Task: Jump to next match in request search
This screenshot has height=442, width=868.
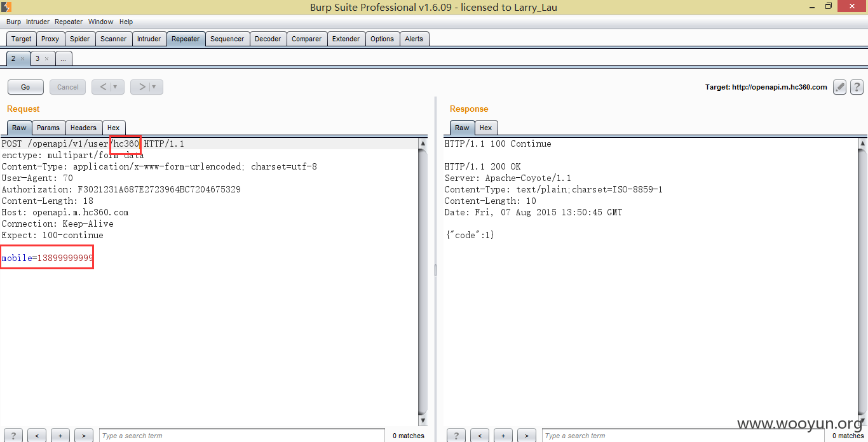Action: click(x=84, y=436)
